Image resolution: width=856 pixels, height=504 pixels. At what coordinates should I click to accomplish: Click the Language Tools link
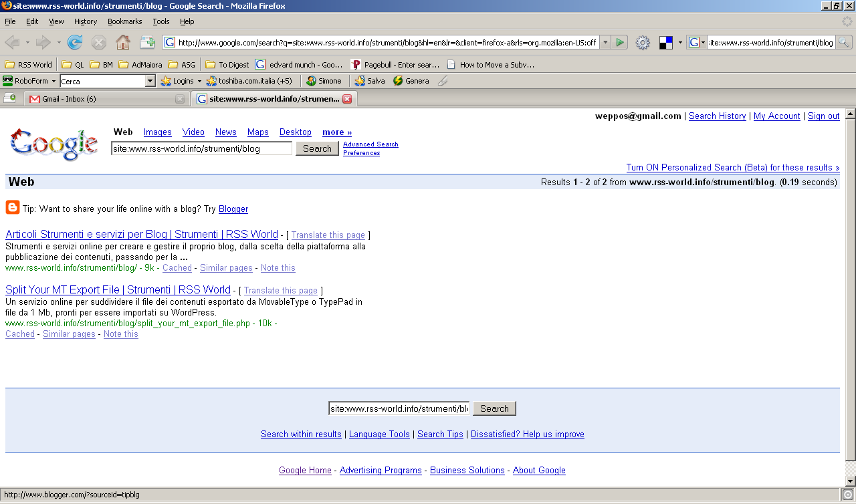pos(379,434)
